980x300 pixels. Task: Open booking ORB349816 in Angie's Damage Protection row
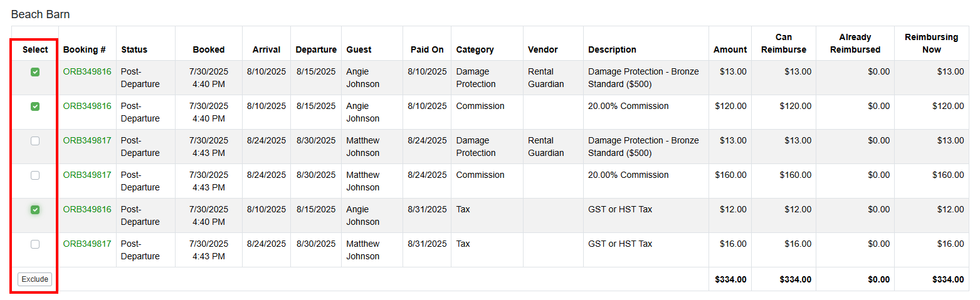click(x=87, y=72)
